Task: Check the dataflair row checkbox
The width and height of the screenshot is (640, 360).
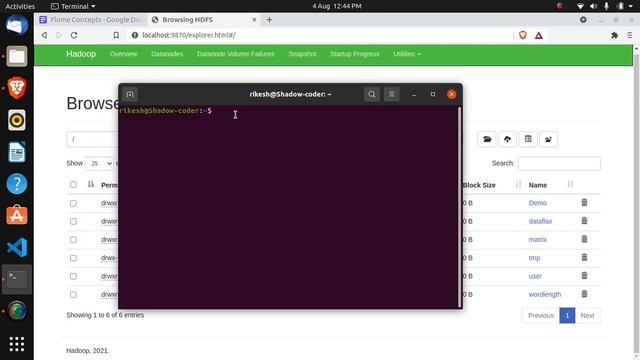Action: (73, 221)
